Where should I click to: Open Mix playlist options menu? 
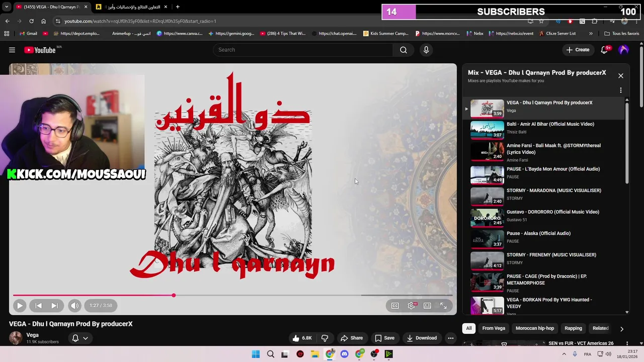621,90
